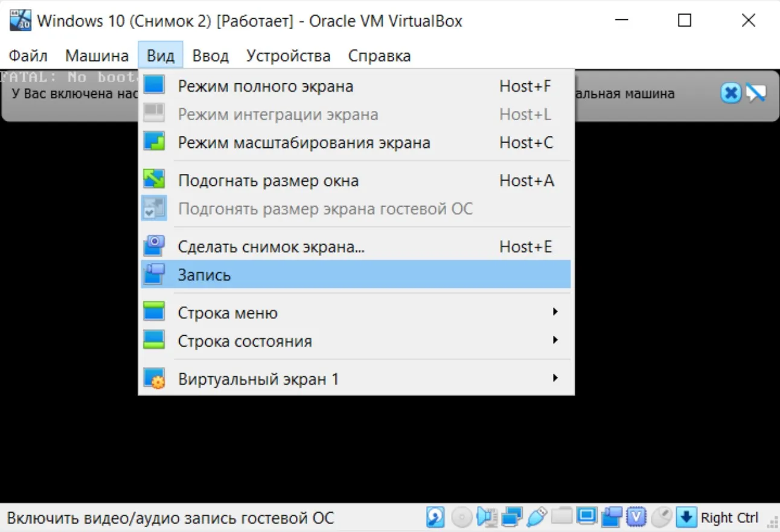Open the Ввод menu
The width and height of the screenshot is (780, 532).
click(x=211, y=56)
